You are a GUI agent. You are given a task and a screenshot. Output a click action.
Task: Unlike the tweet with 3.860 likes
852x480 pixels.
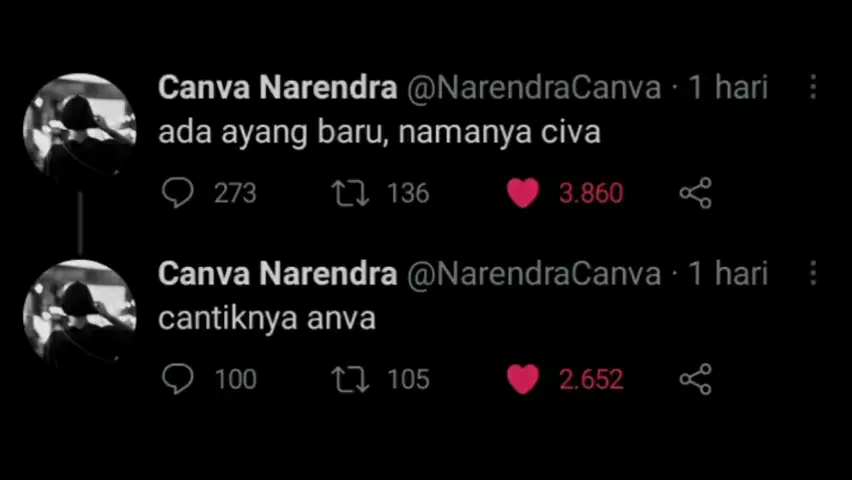tap(523, 192)
